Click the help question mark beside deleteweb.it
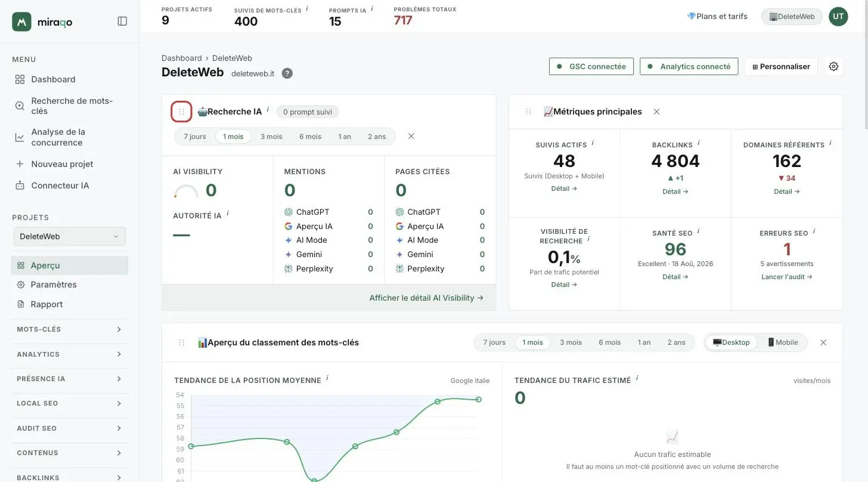This screenshot has height=482, width=868. click(x=287, y=73)
